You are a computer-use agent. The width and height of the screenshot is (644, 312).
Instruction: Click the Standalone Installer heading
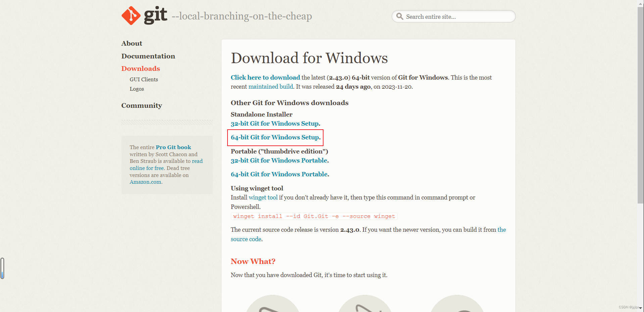pyautogui.click(x=261, y=115)
